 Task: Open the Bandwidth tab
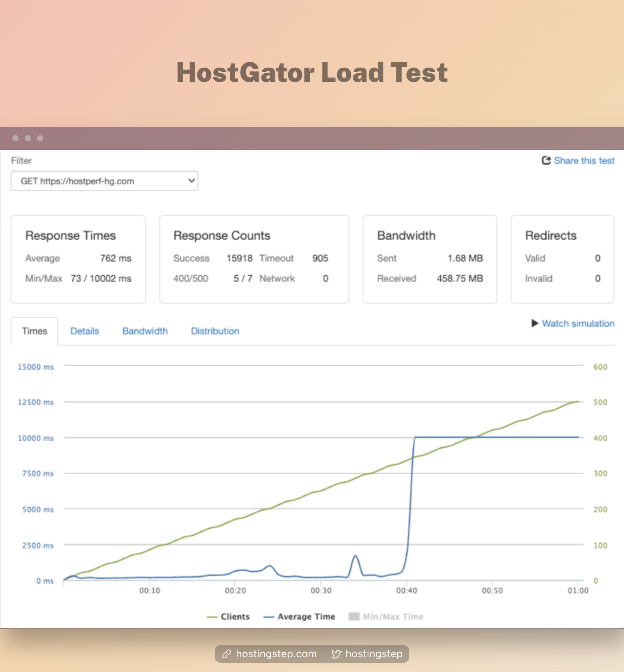coord(145,331)
